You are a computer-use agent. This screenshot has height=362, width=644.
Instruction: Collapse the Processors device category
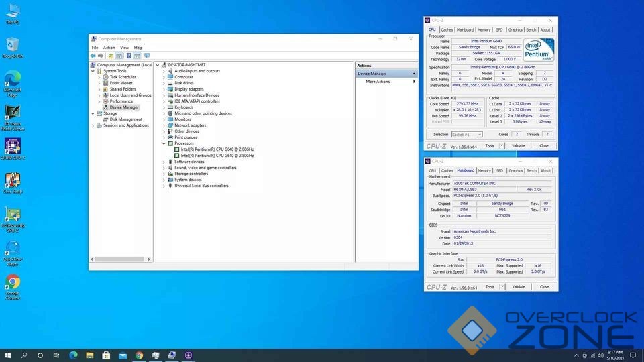(x=164, y=143)
